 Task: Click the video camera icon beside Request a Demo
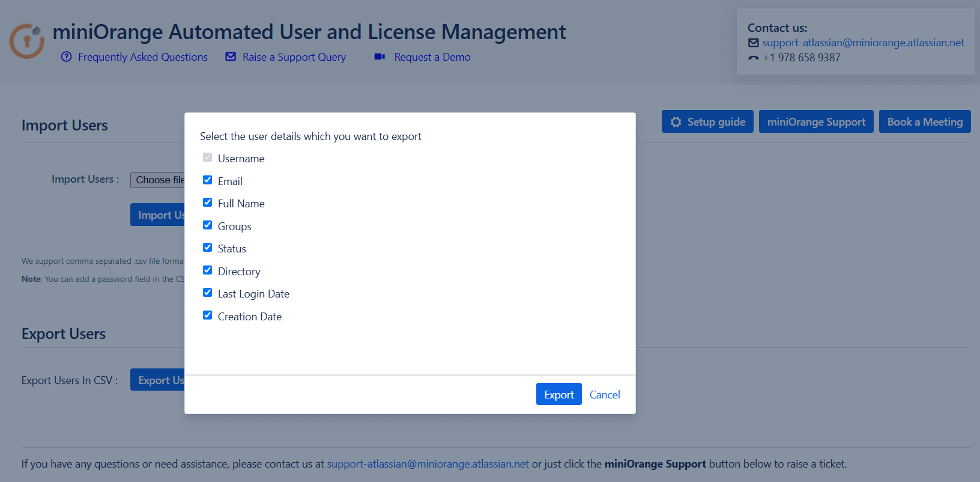pos(380,57)
